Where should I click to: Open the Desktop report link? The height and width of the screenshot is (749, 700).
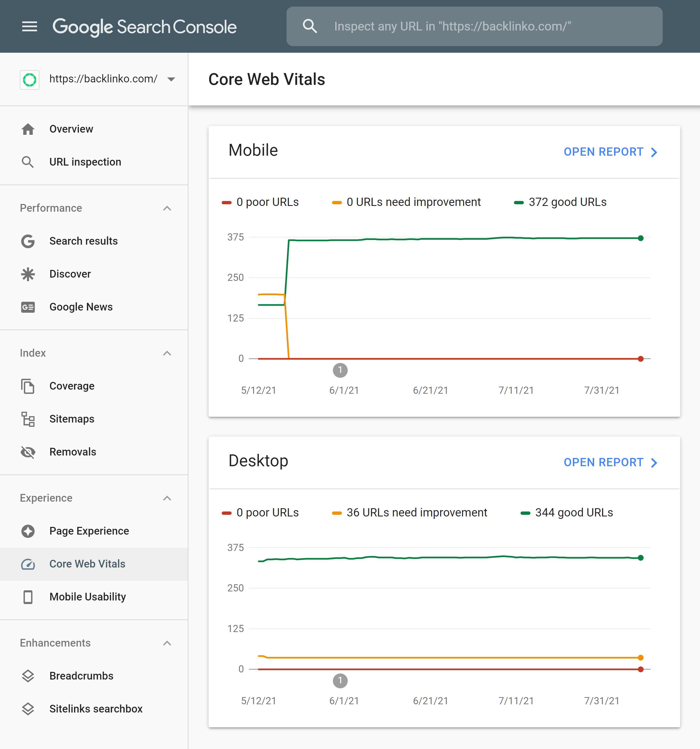(610, 462)
